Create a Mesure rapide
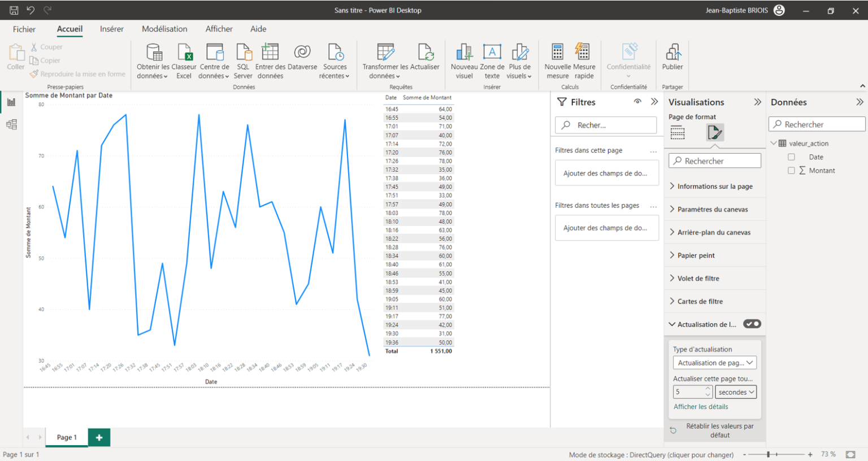 [584, 61]
